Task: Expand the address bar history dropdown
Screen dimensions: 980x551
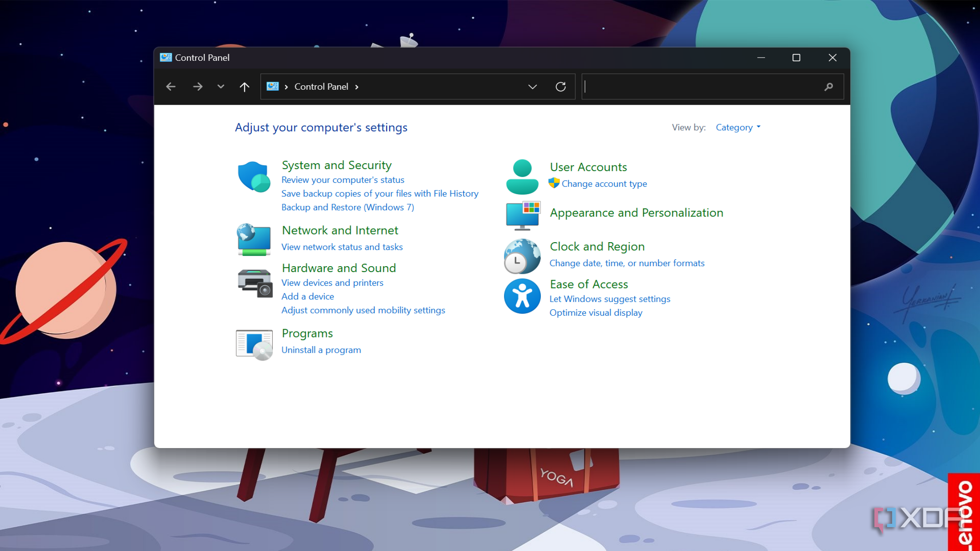Action: coord(532,87)
